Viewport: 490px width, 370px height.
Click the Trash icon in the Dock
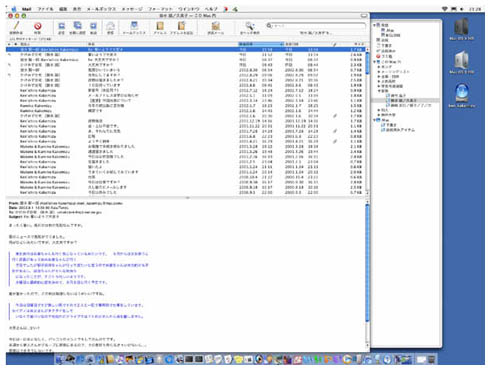[431, 359]
